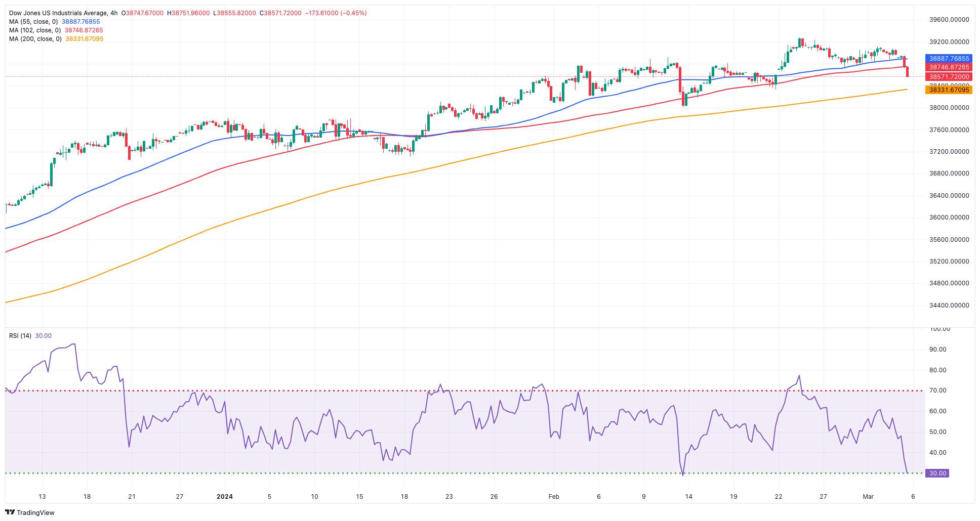Click the close value C38571.72000

tap(281, 13)
